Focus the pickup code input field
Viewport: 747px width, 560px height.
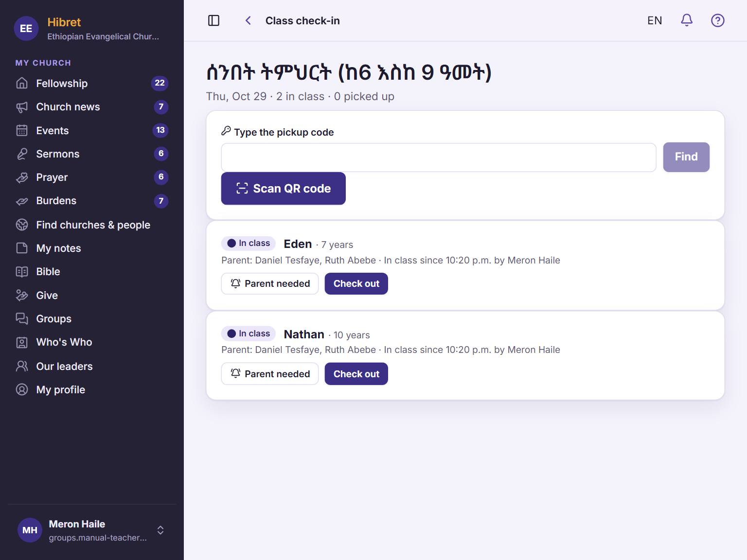(439, 157)
